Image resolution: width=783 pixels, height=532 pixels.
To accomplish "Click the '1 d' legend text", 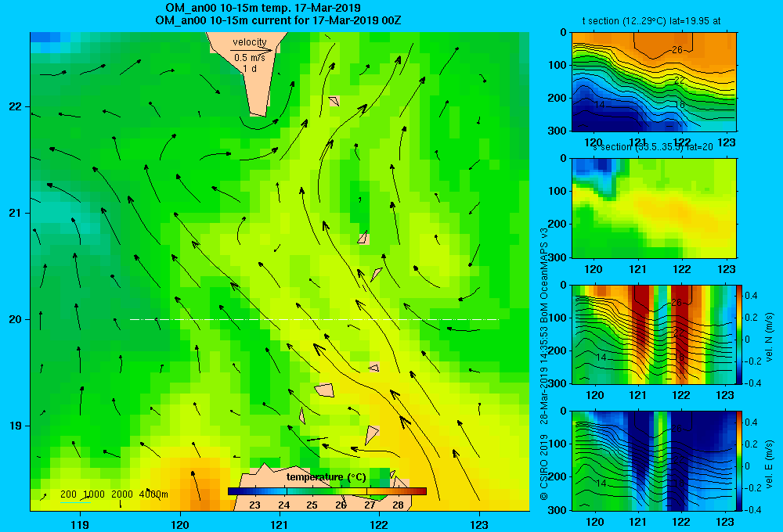I will click(250, 68).
